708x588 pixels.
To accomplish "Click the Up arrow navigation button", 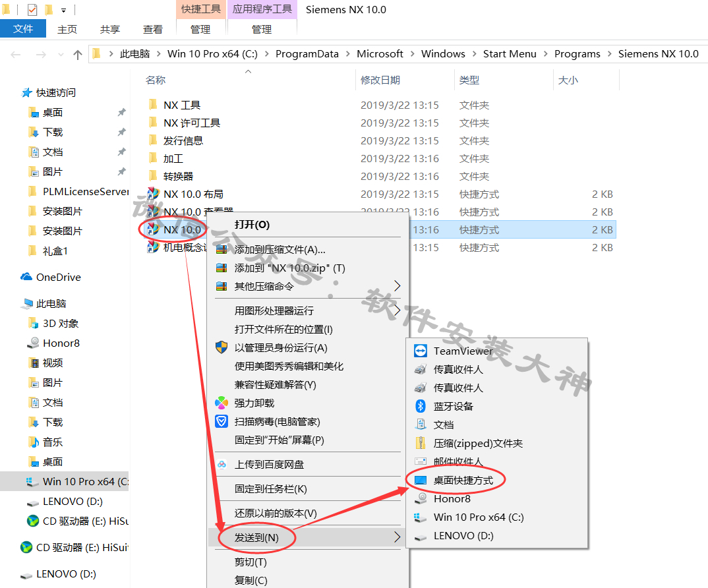I will 78,55.
